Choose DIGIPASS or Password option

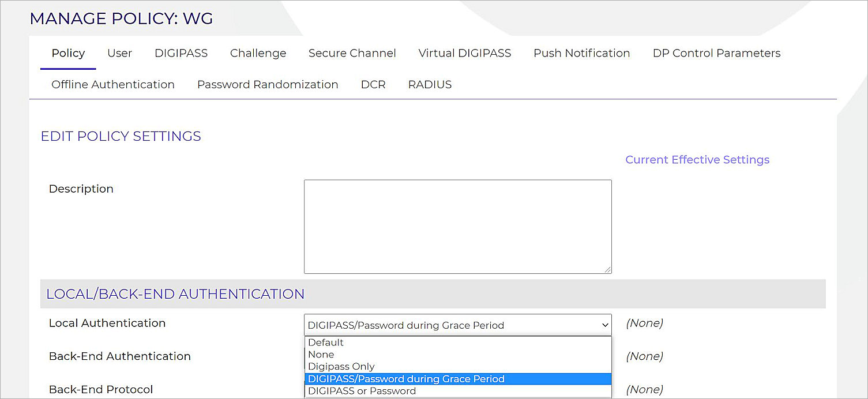point(362,391)
